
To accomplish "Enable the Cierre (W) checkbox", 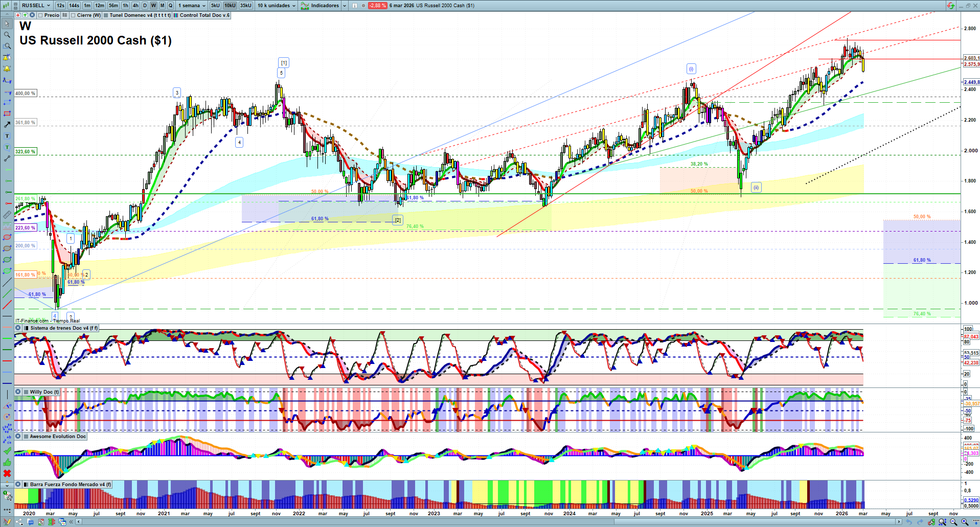I will point(73,15).
